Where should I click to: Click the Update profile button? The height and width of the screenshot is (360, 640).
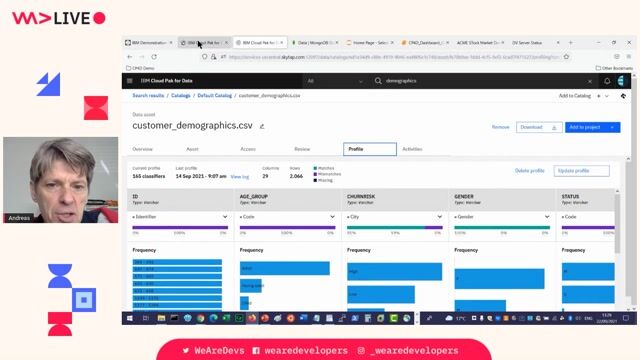tap(582, 171)
